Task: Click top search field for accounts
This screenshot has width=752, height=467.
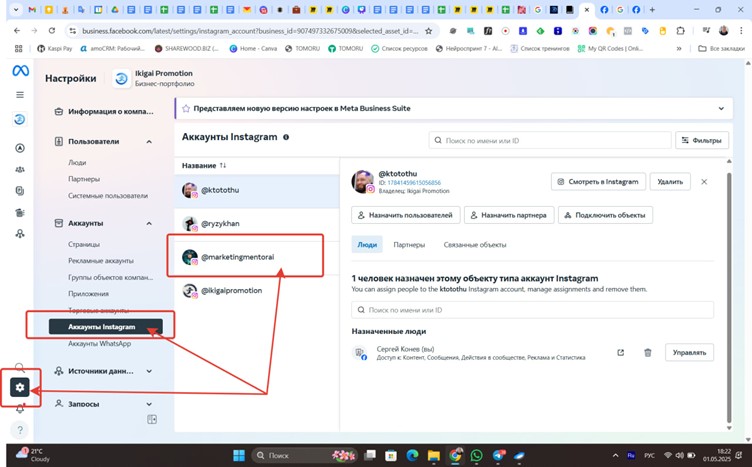Action: [x=550, y=140]
